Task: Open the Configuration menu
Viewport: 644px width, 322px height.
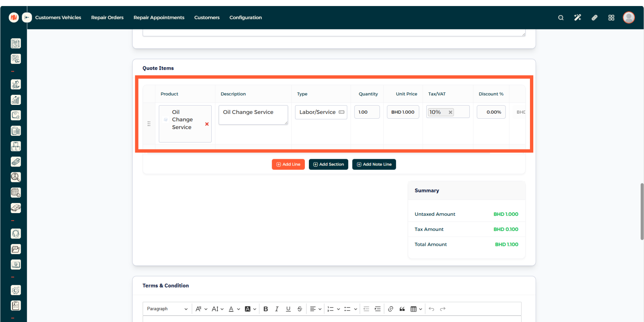Action: pos(246,17)
